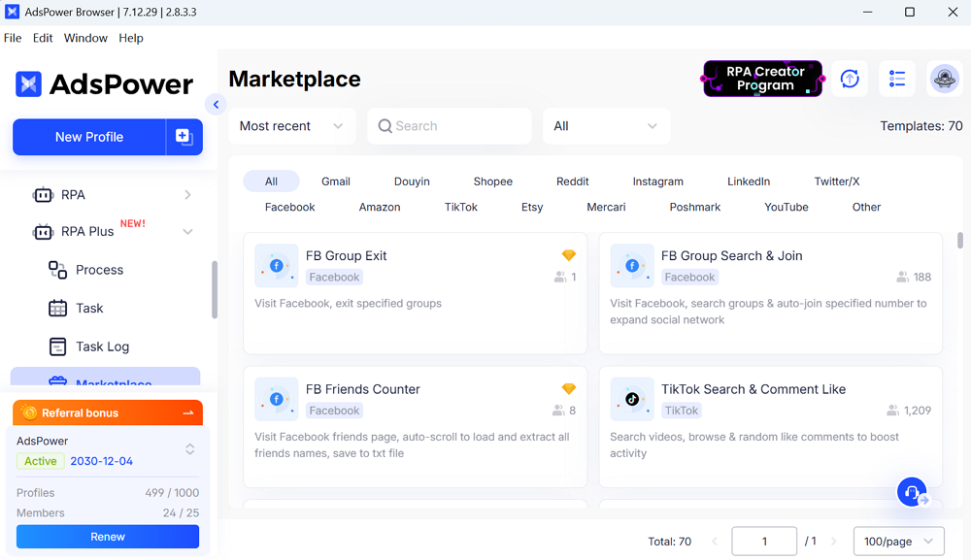Click the customer support headset icon

(912, 492)
